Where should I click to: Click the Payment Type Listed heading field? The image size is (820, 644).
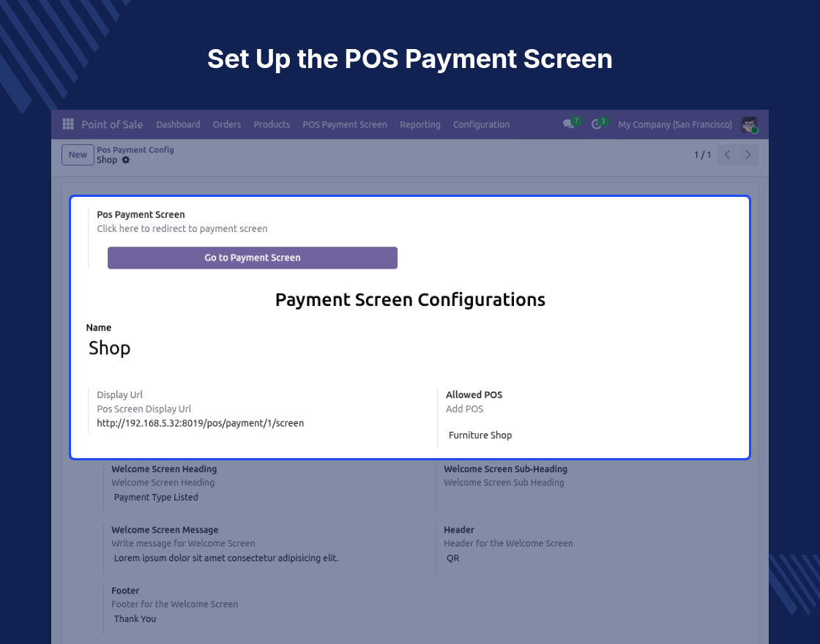pos(156,497)
